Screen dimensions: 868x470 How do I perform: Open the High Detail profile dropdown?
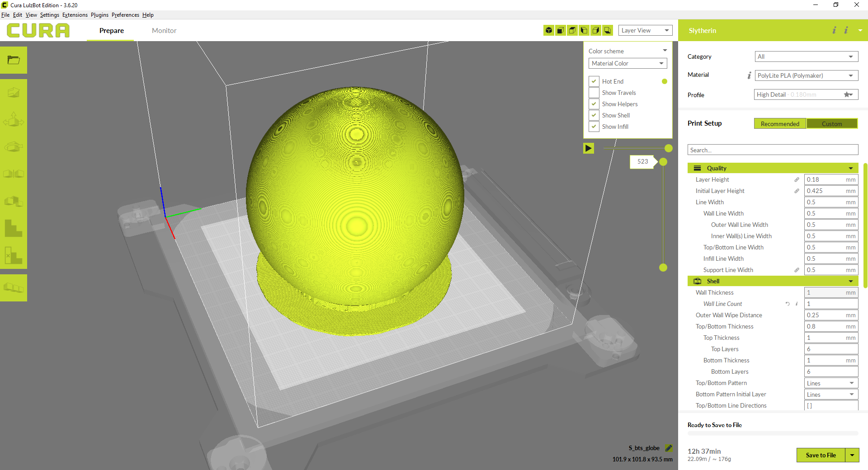coord(806,94)
